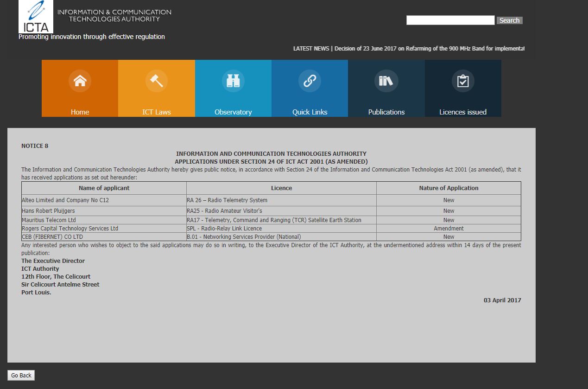Click the ICT Laws gavel icon
588x389 pixels.
click(x=157, y=81)
